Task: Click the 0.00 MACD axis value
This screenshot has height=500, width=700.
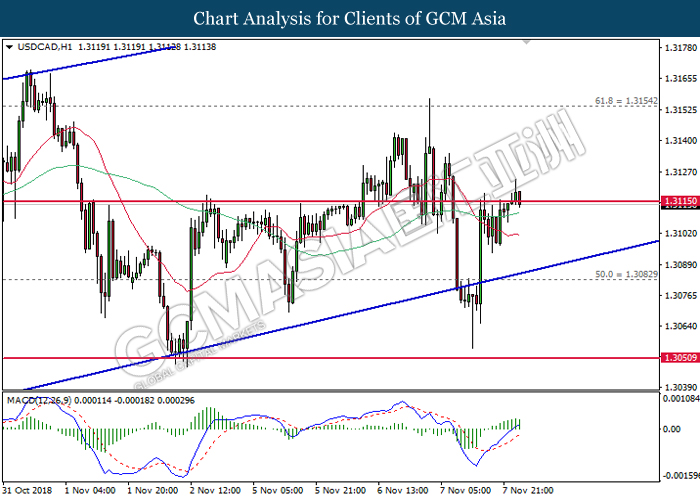Action: click(672, 429)
